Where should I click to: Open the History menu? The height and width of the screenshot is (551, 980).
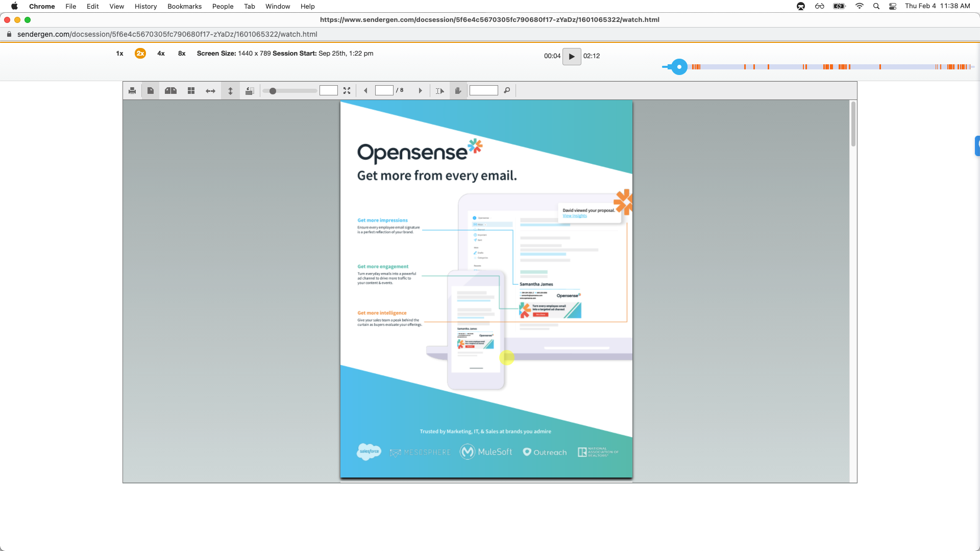(x=146, y=6)
